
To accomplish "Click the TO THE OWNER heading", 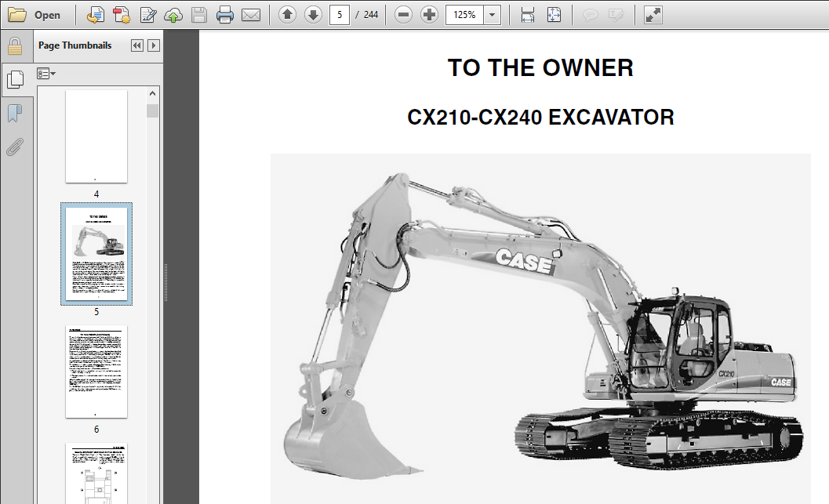I will coord(540,67).
